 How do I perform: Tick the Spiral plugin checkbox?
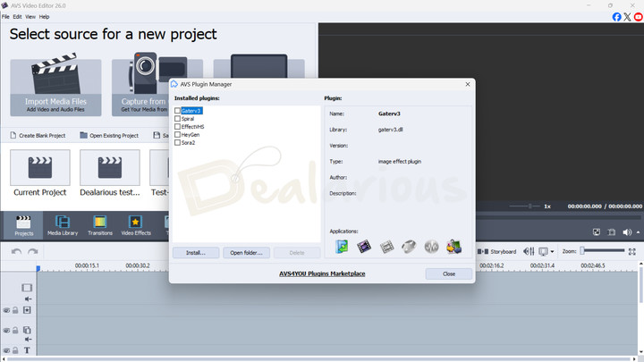pos(177,119)
